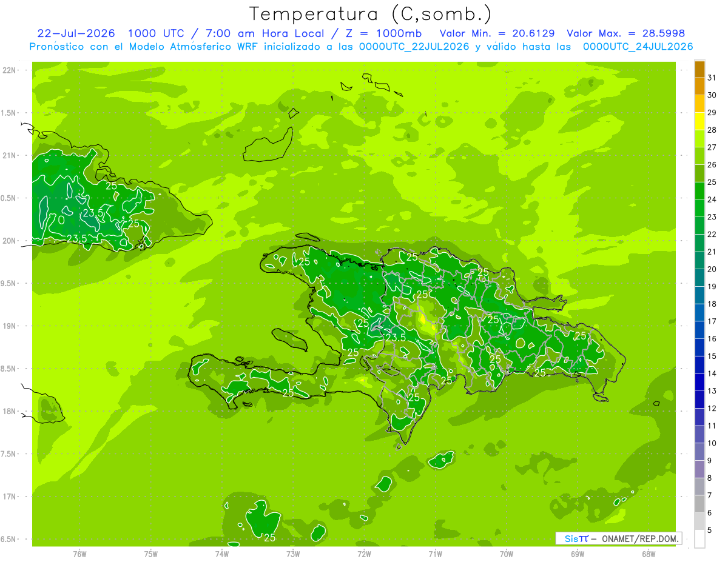Click the 17N latitude axis label
The image size is (728, 562).
click(x=9, y=497)
